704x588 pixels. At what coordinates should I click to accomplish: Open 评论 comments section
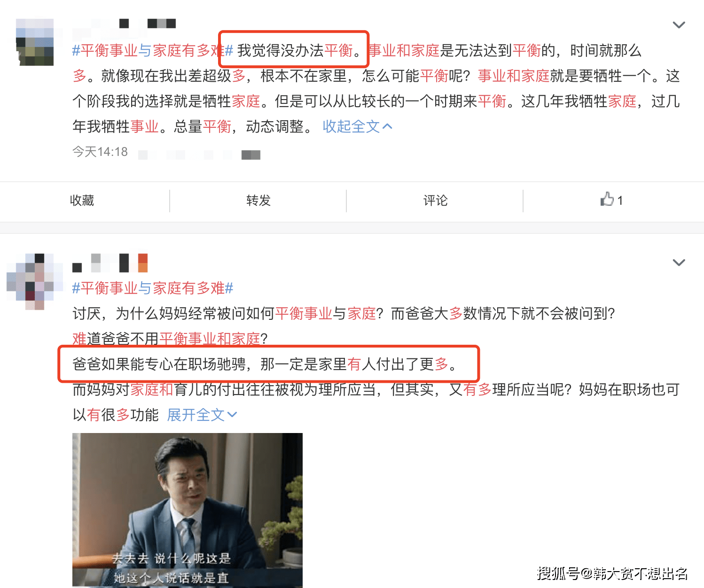coord(435,201)
